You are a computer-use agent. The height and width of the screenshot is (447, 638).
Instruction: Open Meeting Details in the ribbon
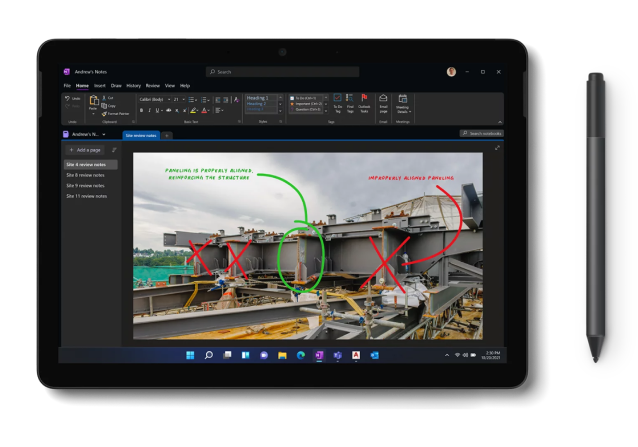(x=403, y=101)
